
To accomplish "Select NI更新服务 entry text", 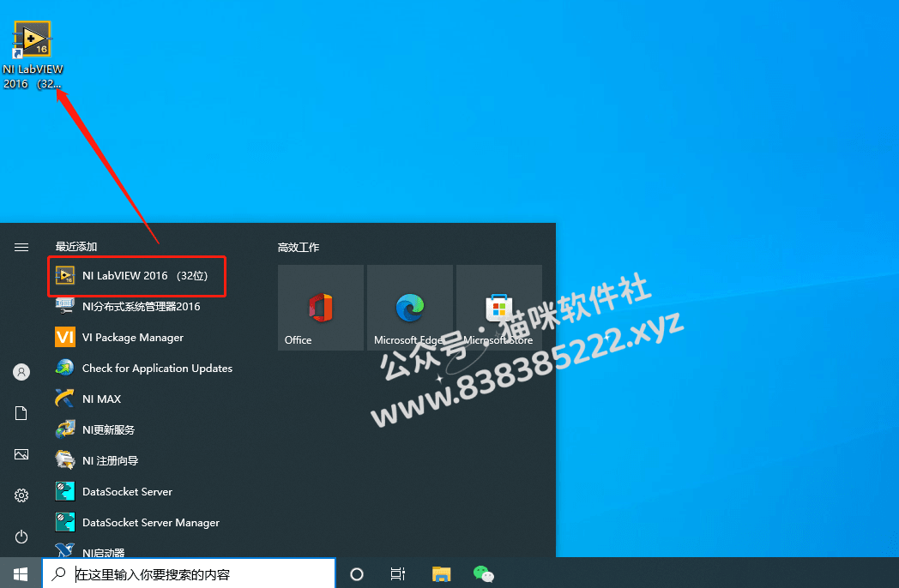I will (x=108, y=429).
